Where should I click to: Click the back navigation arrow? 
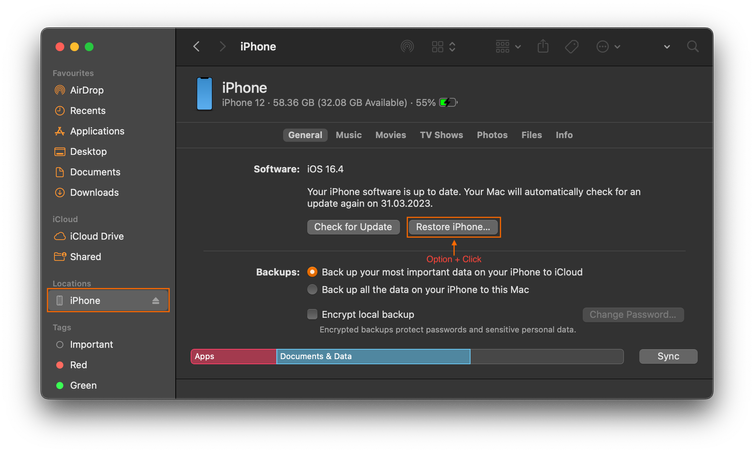[196, 47]
